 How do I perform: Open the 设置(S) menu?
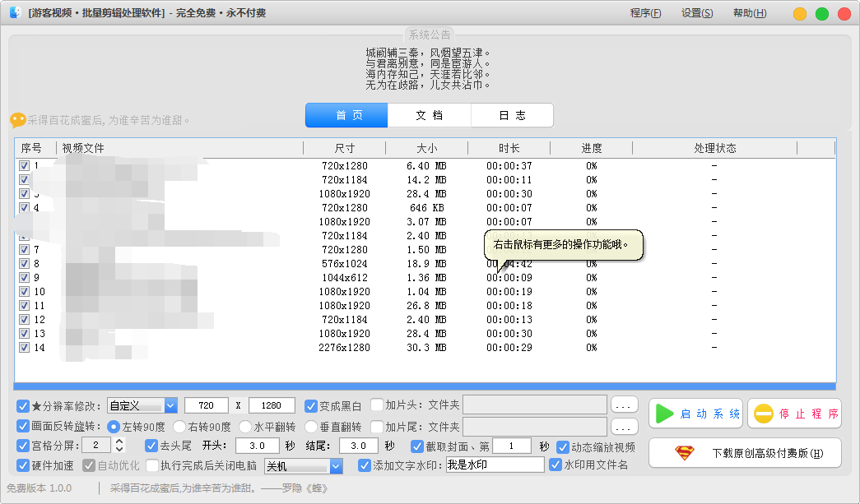point(697,13)
